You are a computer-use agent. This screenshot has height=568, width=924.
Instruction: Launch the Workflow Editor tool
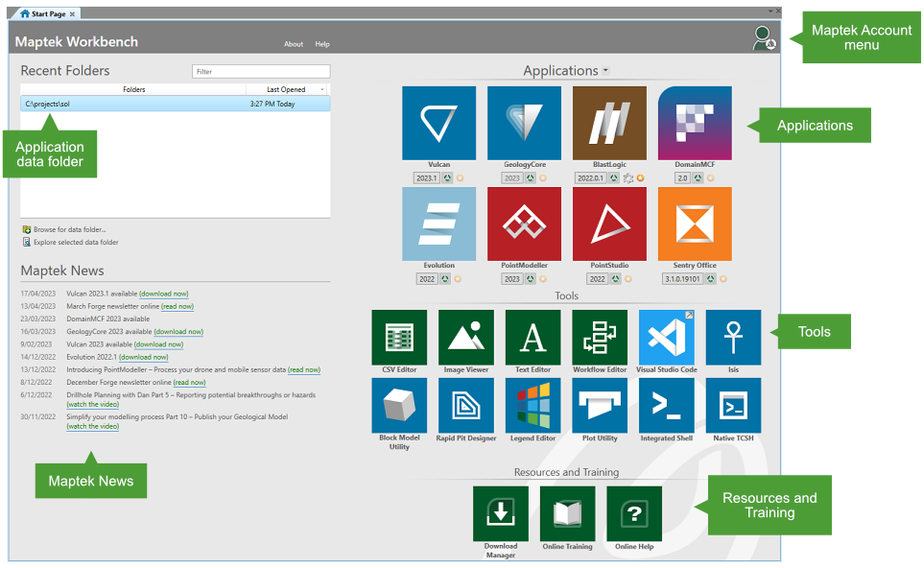coord(600,337)
